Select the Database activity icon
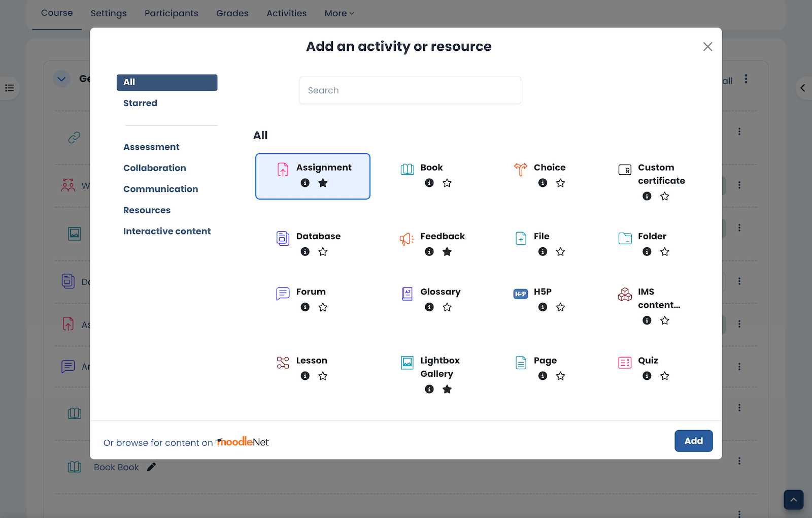The width and height of the screenshot is (812, 518). (x=283, y=238)
